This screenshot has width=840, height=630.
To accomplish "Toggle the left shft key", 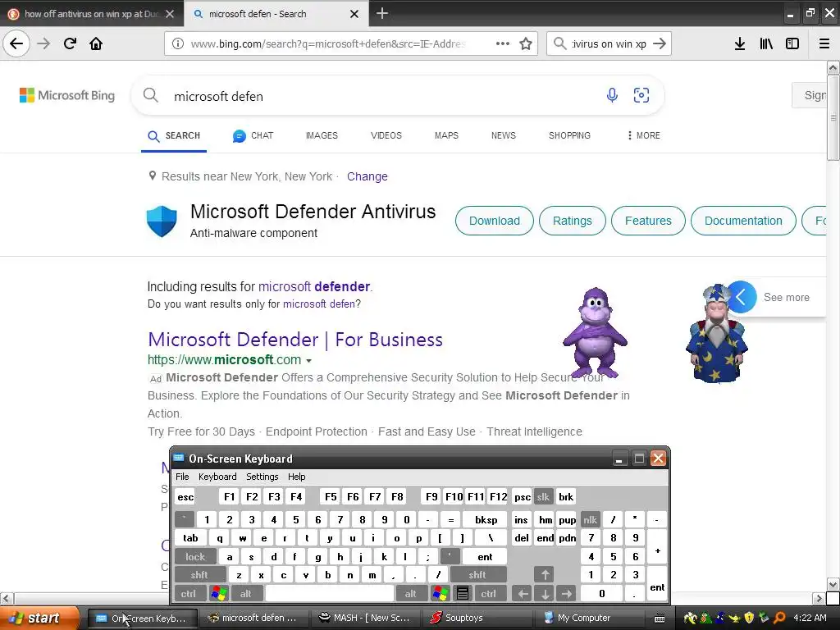I will tap(199, 575).
